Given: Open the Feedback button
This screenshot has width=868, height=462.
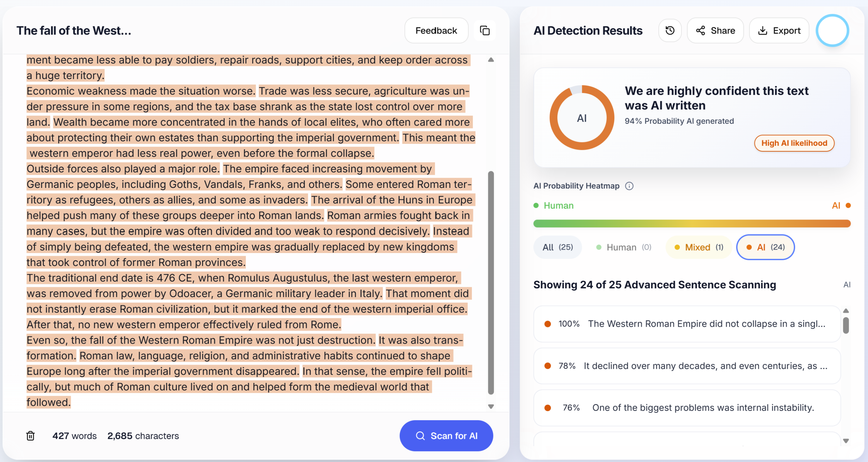Looking at the screenshot, I should (x=436, y=31).
